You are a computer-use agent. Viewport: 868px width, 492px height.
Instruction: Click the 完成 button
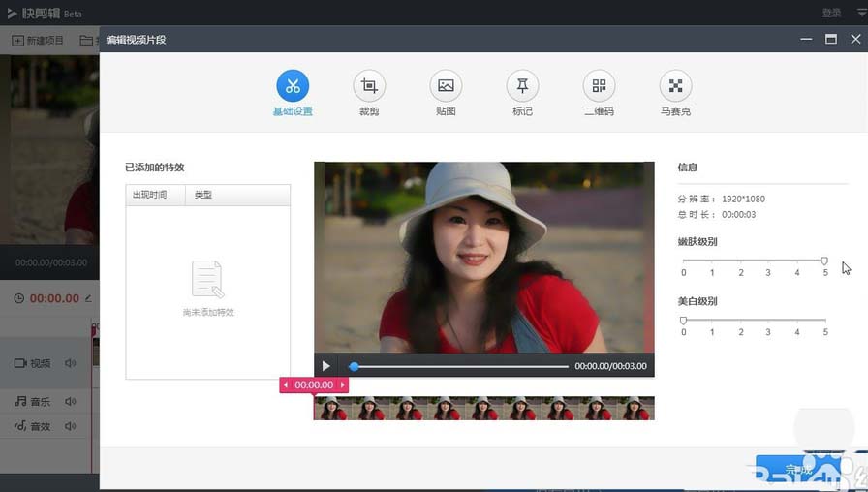click(x=798, y=471)
